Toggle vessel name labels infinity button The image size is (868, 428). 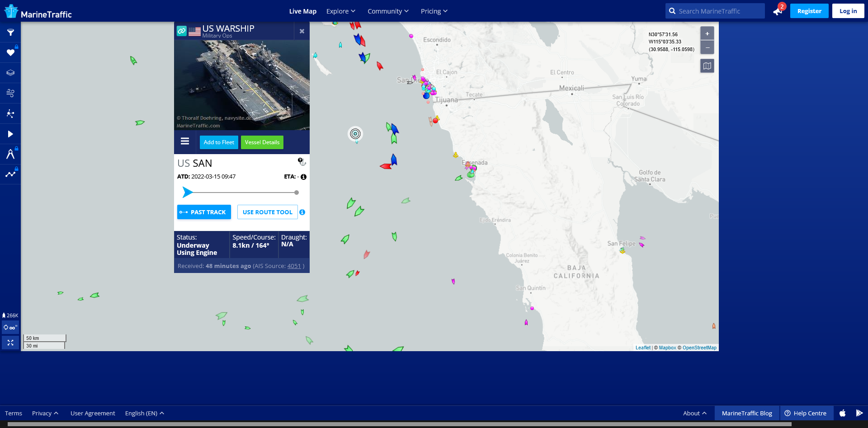coord(10,327)
